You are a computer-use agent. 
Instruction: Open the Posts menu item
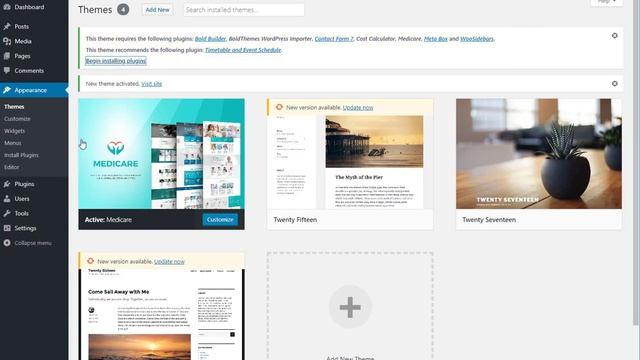[34, 27]
